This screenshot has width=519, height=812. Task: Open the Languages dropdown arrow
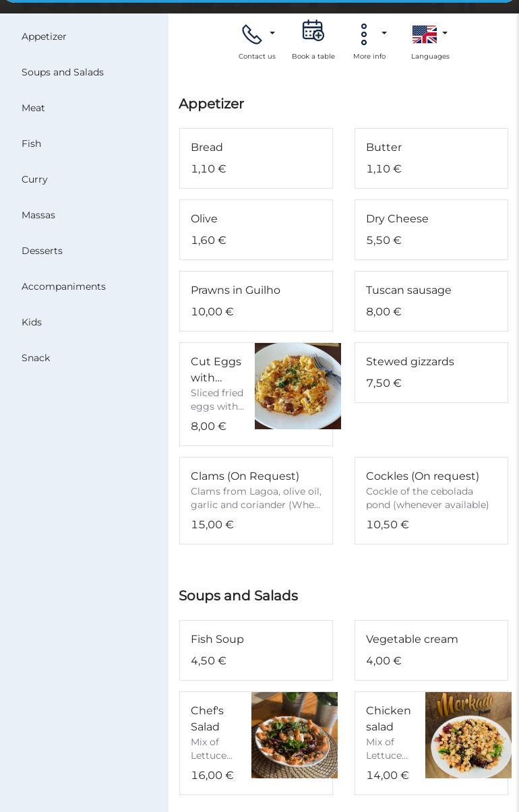[445, 34]
